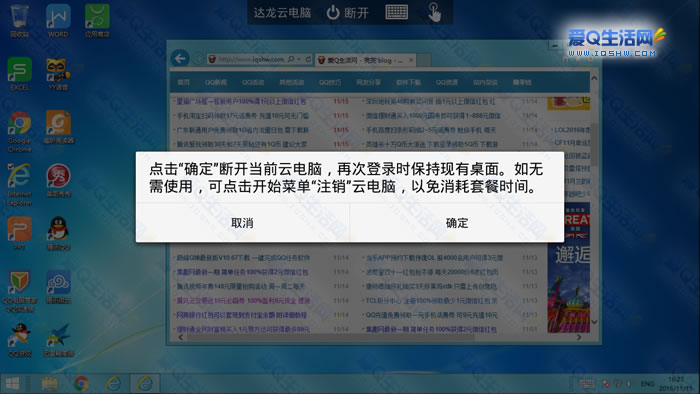The height and width of the screenshot is (394, 700).
Task: Click the IE browser back arrow button
Action: (x=180, y=58)
